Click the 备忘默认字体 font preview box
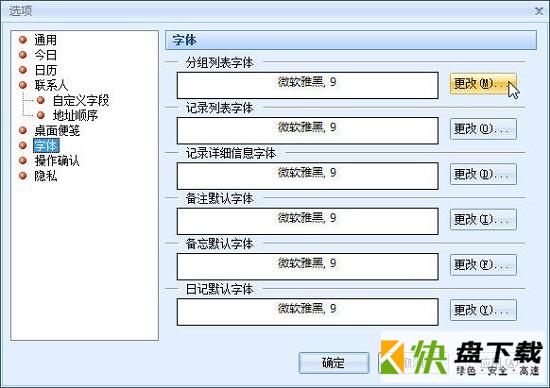Image resolution: width=550 pixels, height=388 pixels. click(x=308, y=266)
